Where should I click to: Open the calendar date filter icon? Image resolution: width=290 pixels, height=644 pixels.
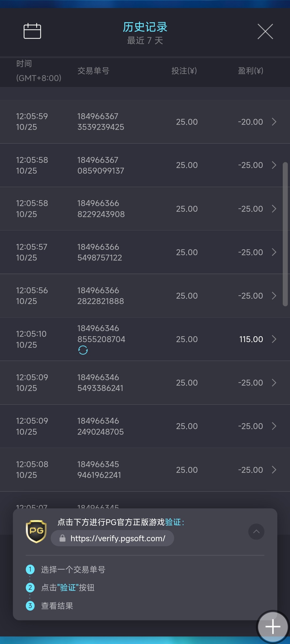pos(32,31)
